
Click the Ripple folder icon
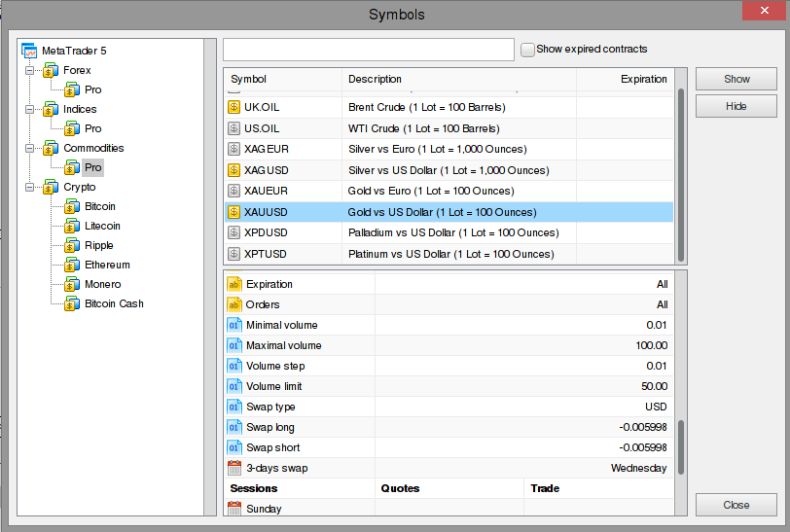coord(72,245)
